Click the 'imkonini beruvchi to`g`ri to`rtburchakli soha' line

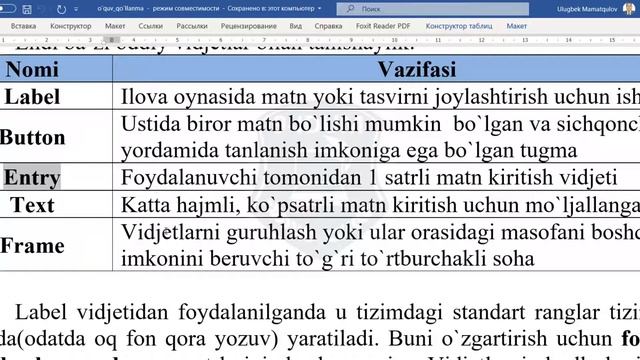click(328, 259)
